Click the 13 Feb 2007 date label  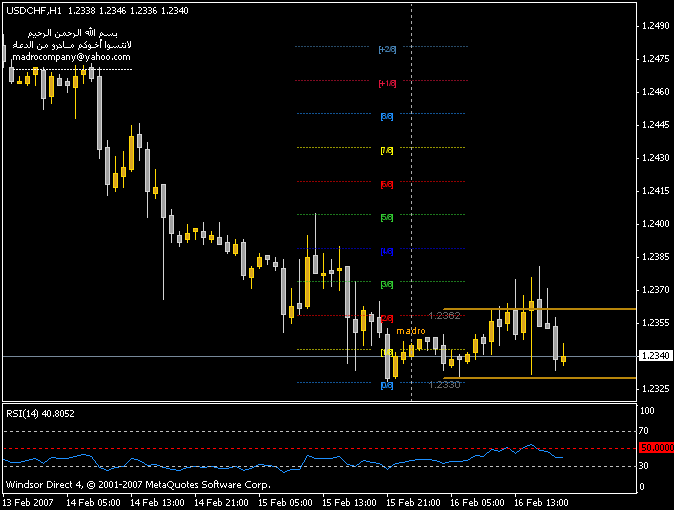pyautogui.click(x=30, y=502)
